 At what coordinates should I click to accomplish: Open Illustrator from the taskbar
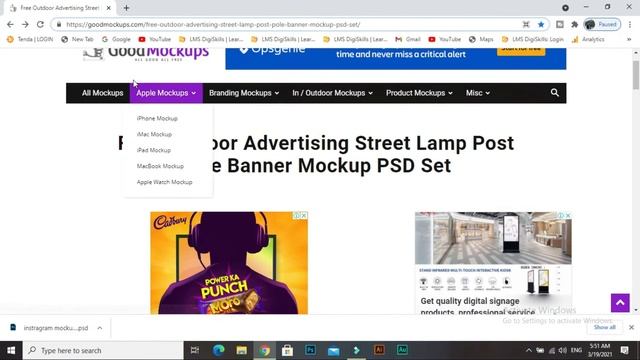click(x=379, y=350)
